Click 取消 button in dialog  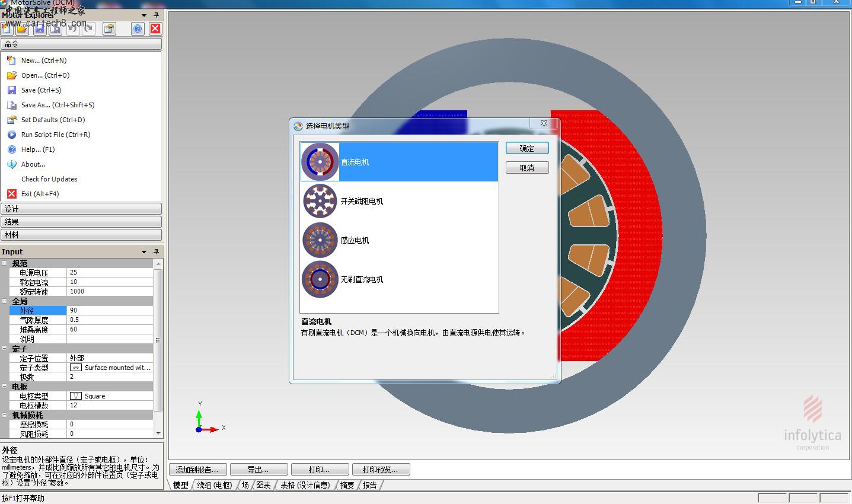click(527, 168)
